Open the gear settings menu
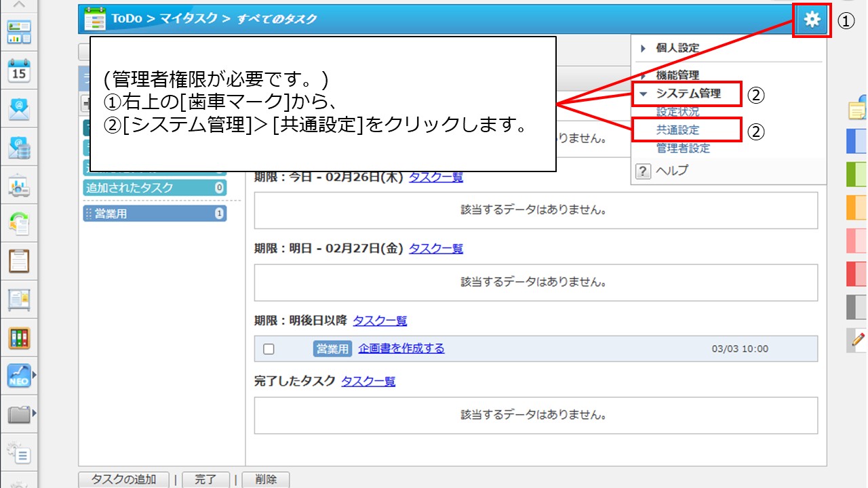Screen dimensions: 868x488 (x=812, y=20)
